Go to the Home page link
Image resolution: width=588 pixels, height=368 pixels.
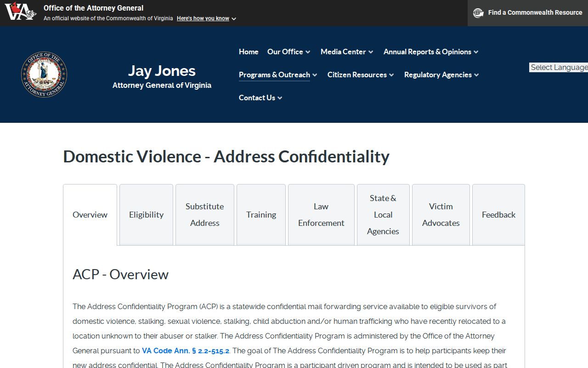(x=249, y=52)
